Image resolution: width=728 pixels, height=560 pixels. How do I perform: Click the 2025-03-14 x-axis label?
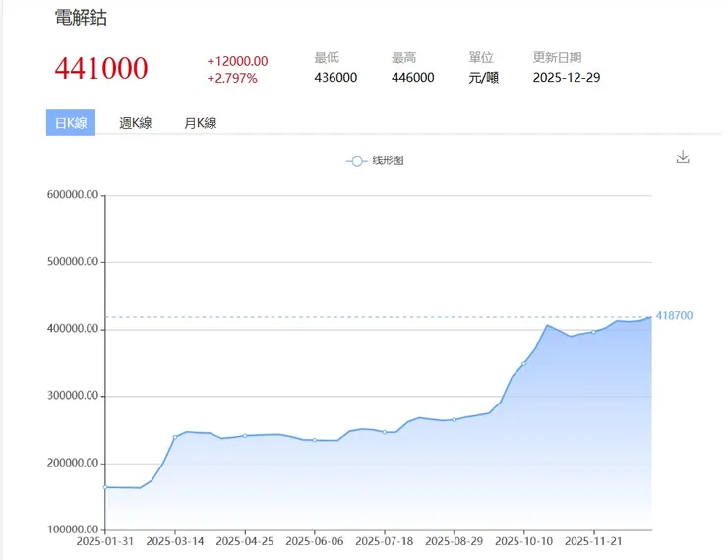175,541
